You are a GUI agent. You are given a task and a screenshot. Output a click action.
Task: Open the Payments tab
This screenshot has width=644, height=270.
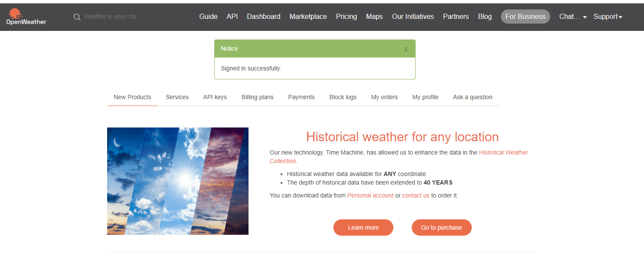pos(301,97)
